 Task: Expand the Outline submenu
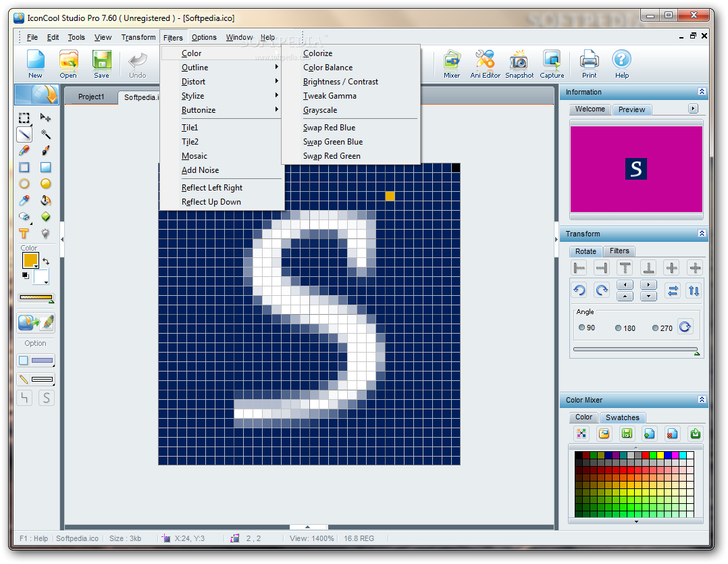point(222,68)
